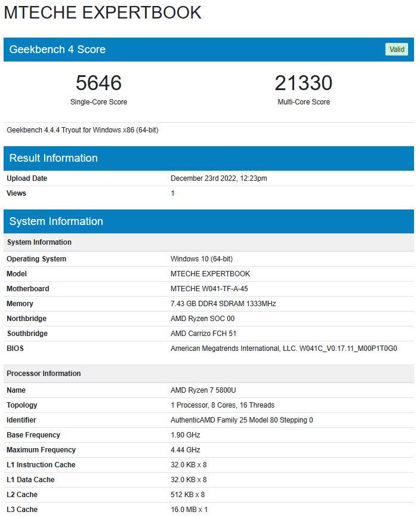The width and height of the screenshot is (420, 518).
Task: Select the Geekbench 4.4.4 Tryout version text
Action: 82,130
